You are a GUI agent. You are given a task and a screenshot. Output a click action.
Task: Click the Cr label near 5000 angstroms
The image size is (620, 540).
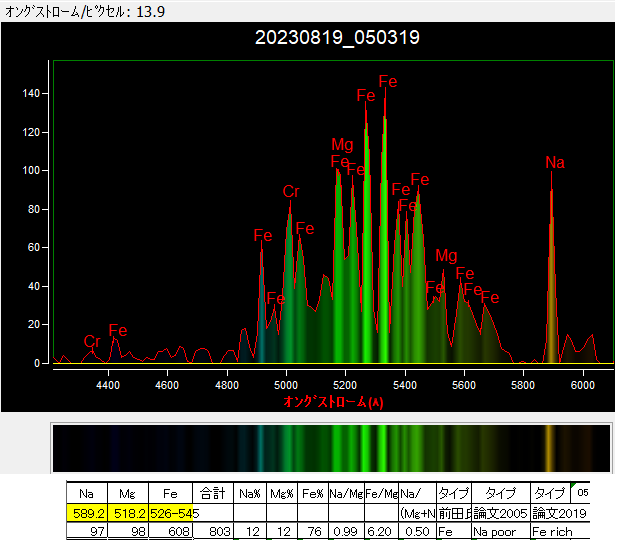pos(291,191)
